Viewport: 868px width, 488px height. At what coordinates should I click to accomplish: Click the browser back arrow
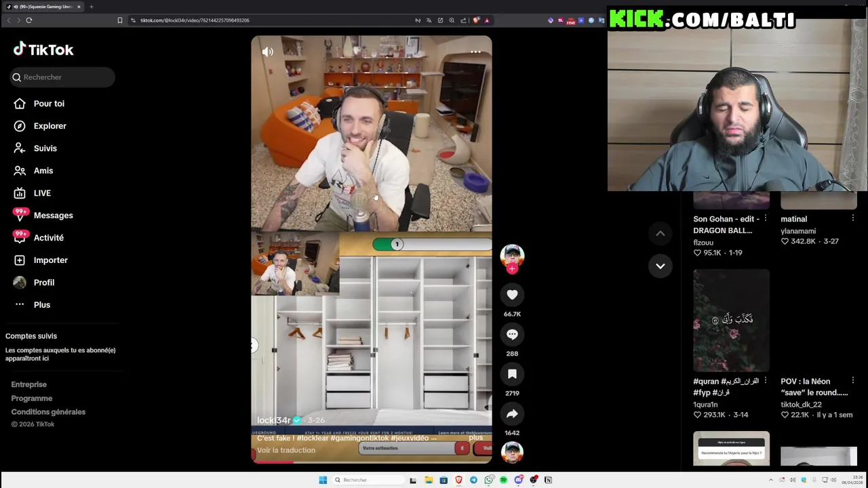pos(9,20)
